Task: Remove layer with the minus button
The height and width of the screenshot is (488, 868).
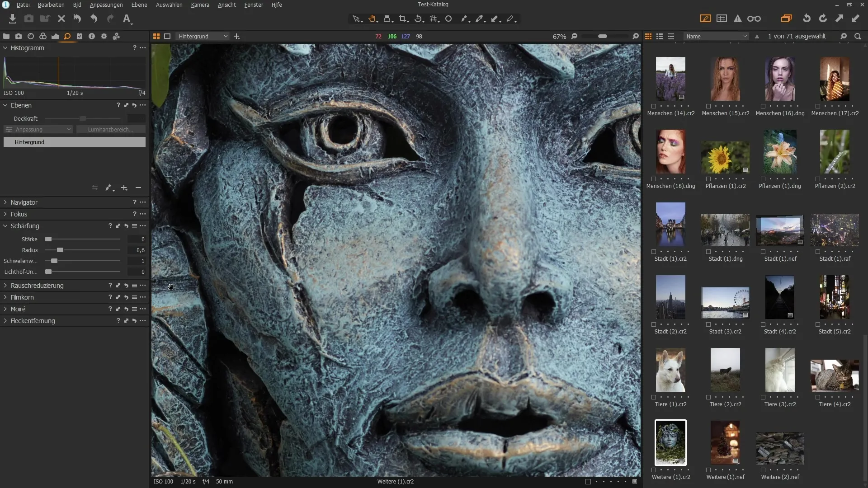Action: click(138, 188)
